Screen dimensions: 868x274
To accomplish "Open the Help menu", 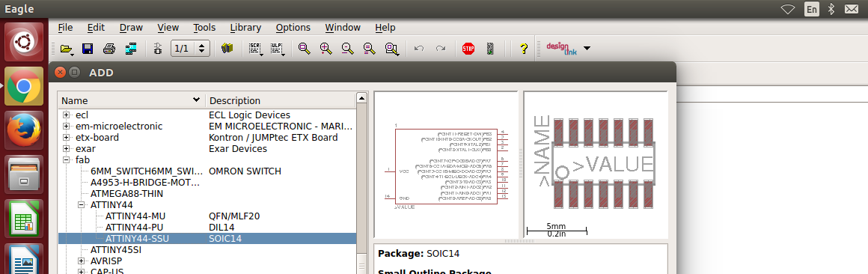I will point(385,27).
